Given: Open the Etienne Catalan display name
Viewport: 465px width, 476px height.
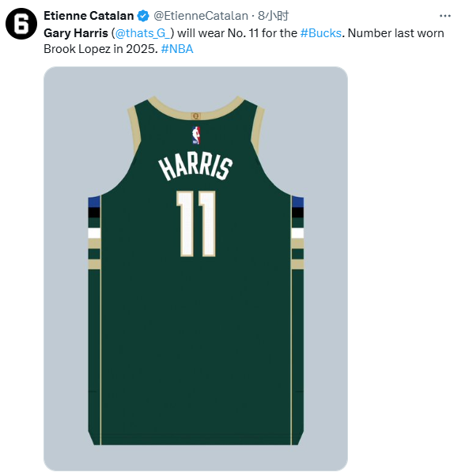Looking at the screenshot, I should tap(89, 16).
